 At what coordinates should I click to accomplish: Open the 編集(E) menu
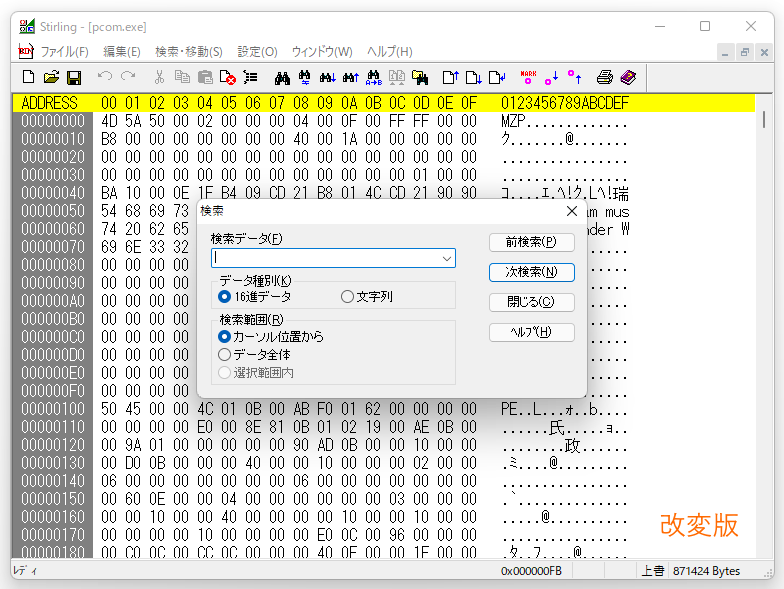click(x=122, y=52)
